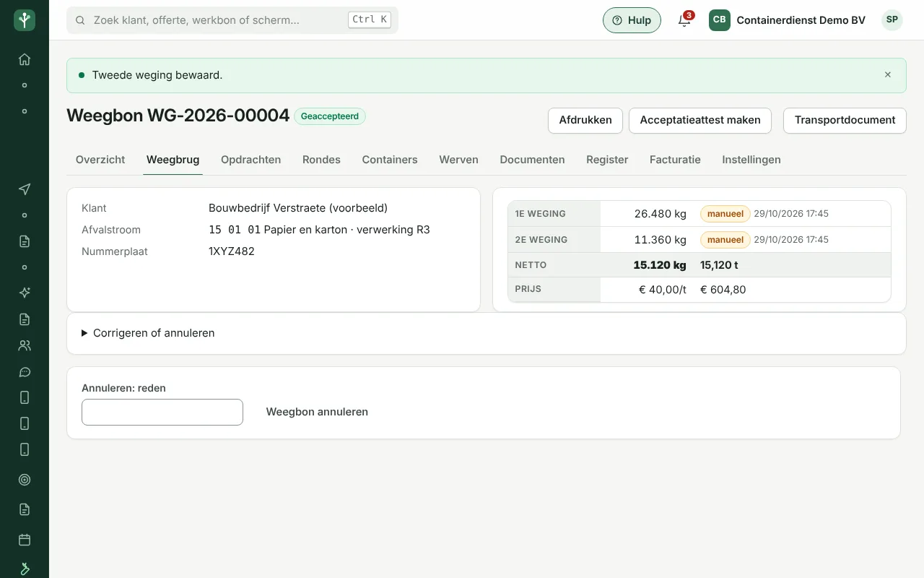Click the 'manueel' badge in the 1E WEGING row
This screenshot has width=924, height=578.
click(725, 214)
